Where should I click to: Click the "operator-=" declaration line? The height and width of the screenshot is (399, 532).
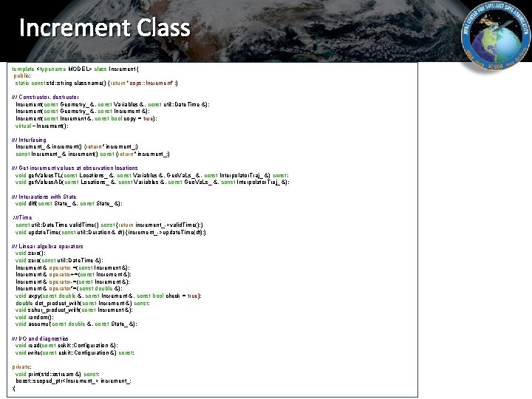[72, 282]
